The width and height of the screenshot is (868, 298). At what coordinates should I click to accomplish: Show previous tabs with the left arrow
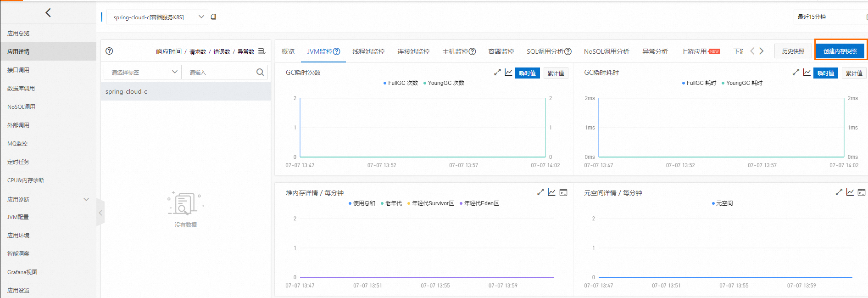coord(752,51)
